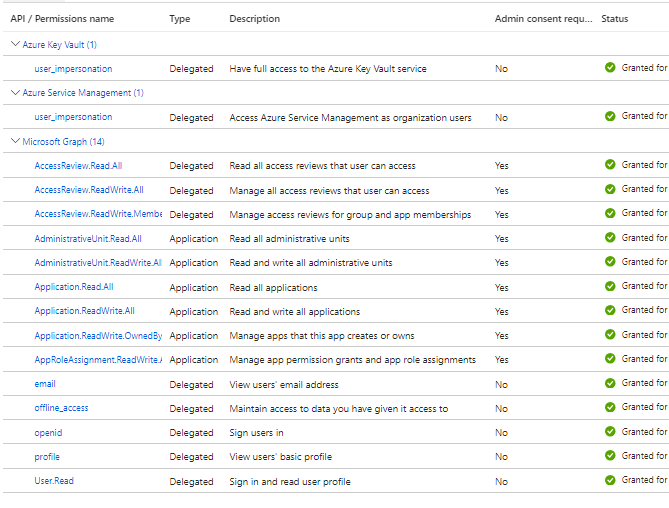Open the User.Read permission
This screenshot has height=508, width=669.
54,481
